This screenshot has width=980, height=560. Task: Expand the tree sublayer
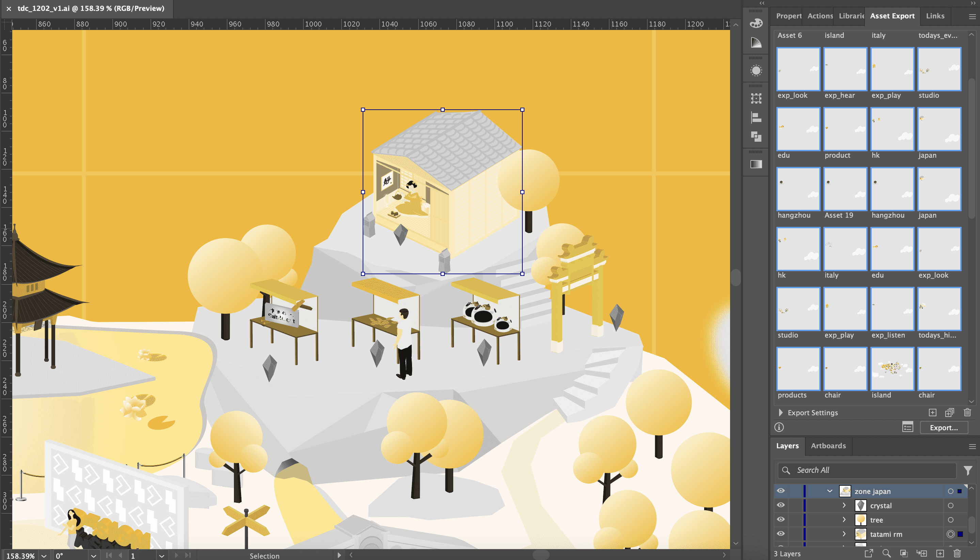point(844,519)
